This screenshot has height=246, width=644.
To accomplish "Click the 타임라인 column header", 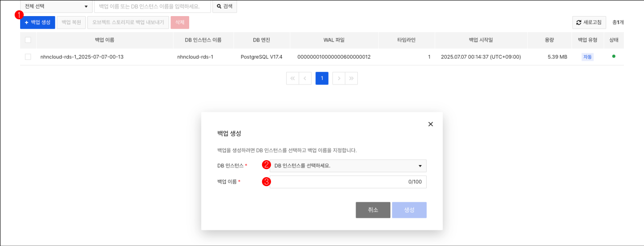I will coord(407,40).
